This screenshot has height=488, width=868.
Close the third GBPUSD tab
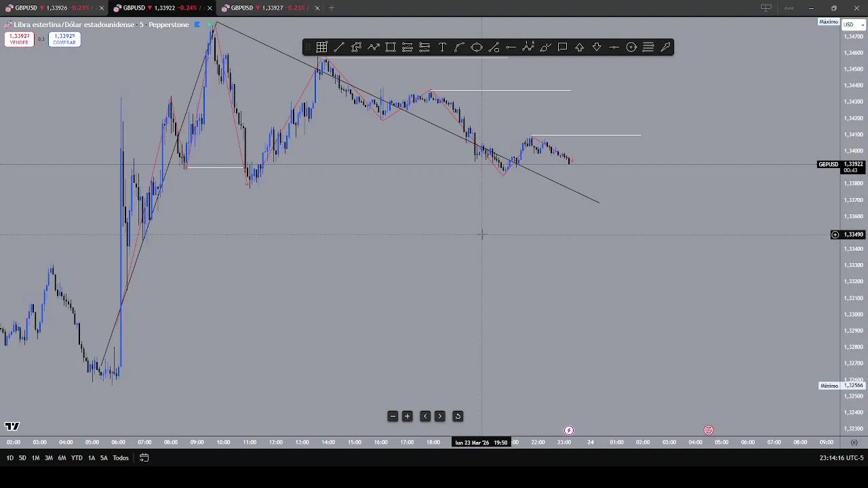[317, 8]
